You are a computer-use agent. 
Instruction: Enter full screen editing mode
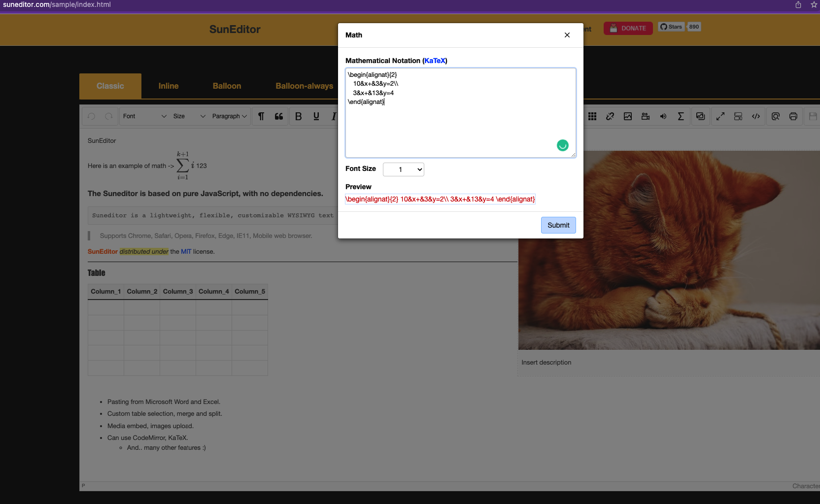pos(720,116)
